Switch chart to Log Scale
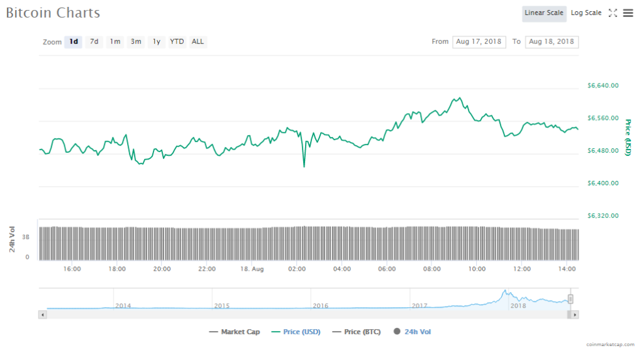Image resolution: width=644 pixels, height=353 pixels. [x=586, y=13]
